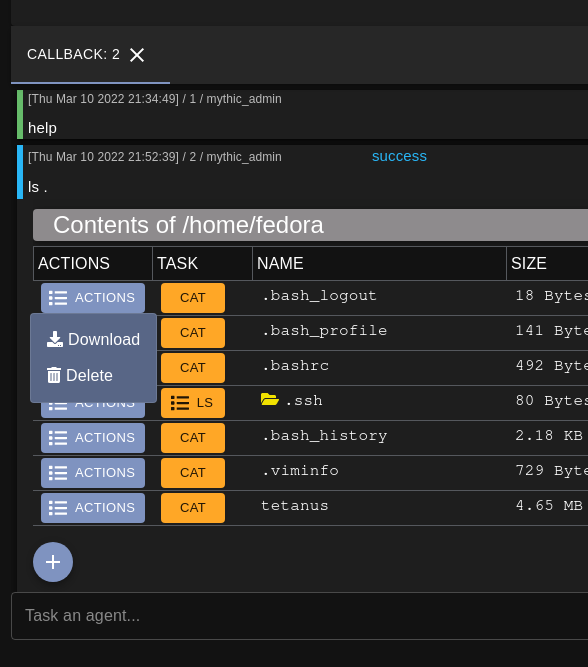The height and width of the screenshot is (667, 588).
Task: Open the ACTIONS dropdown for .bash_logout
Action: (x=93, y=298)
